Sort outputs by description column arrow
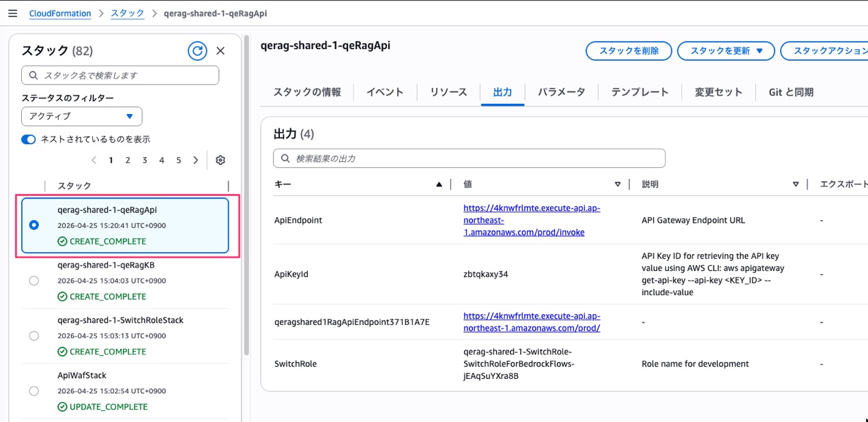The image size is (868, 422). click(796, 184)
